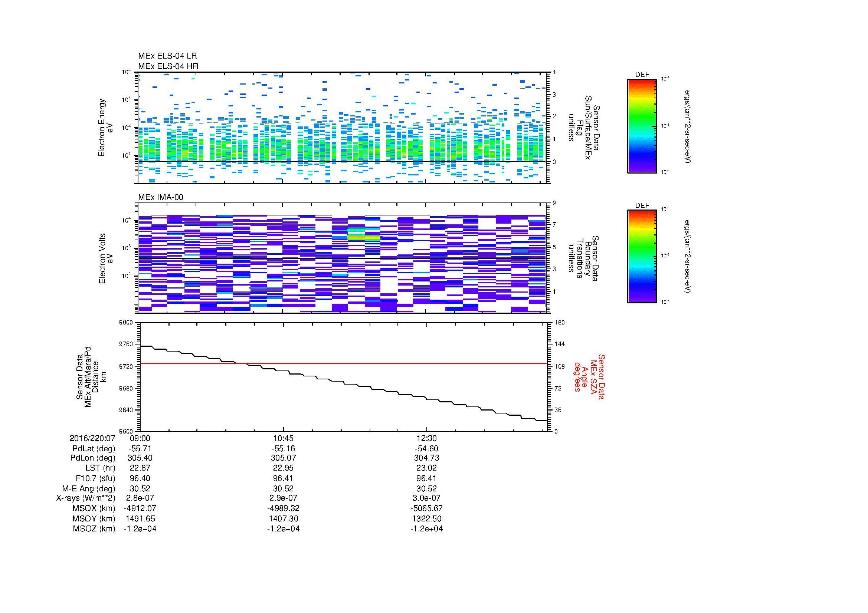Viewport: 868px width, 613px height.
Task: Click the MSOX value -4912.07
Action: [x=140, y=508]
